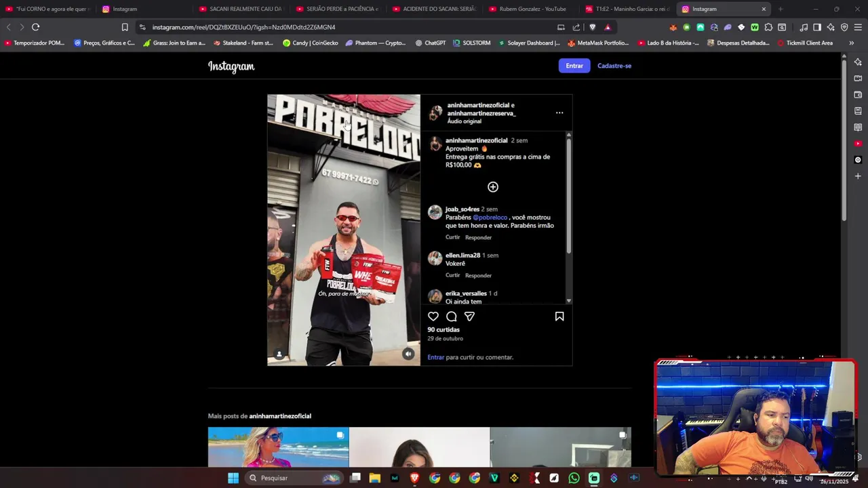The height and width of the screenshot is (488, 868).
Task: Go back with the browser back arrow
Action: [8, 27]
